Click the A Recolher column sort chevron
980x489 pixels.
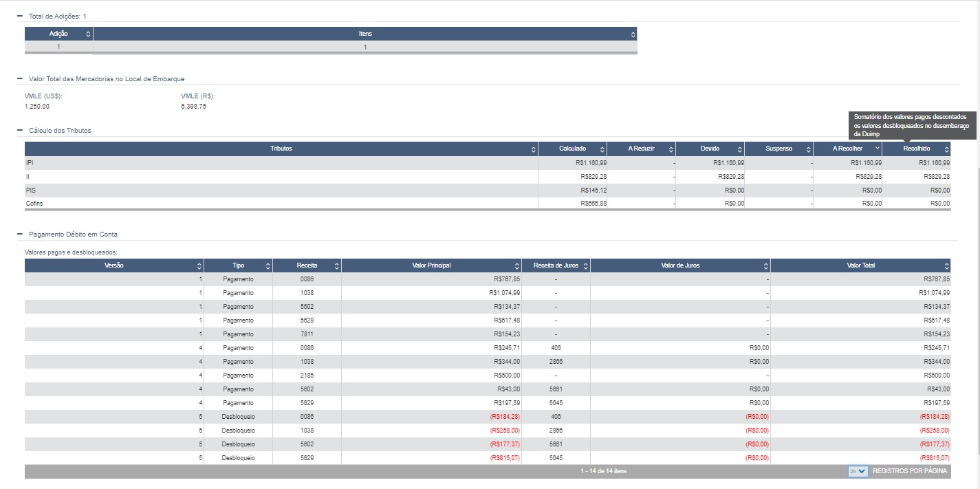coord(877,149)
